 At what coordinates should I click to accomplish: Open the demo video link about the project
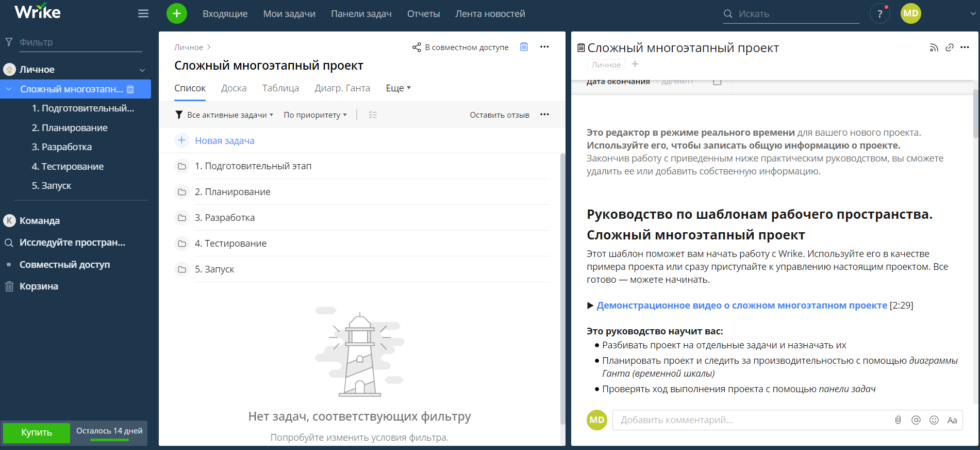(x=742, y=306)
